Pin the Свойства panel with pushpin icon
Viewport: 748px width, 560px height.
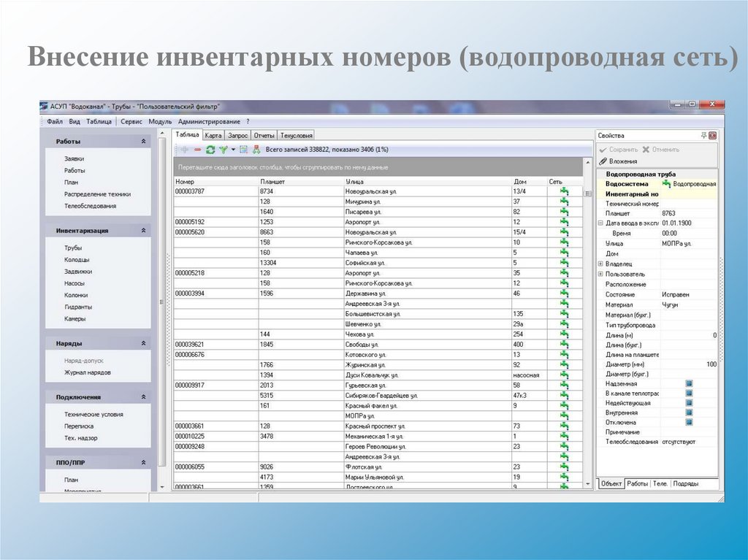coord(703,136)
